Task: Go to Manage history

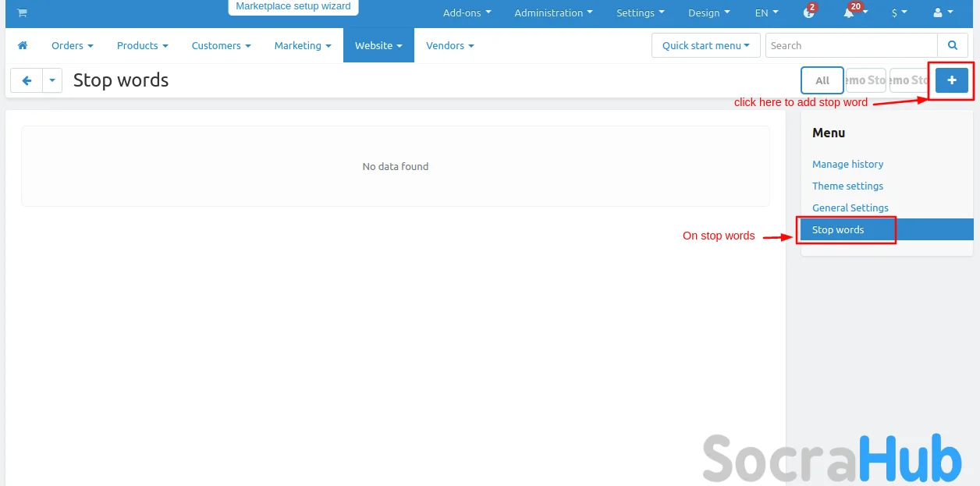Action: tap(847, 165)
